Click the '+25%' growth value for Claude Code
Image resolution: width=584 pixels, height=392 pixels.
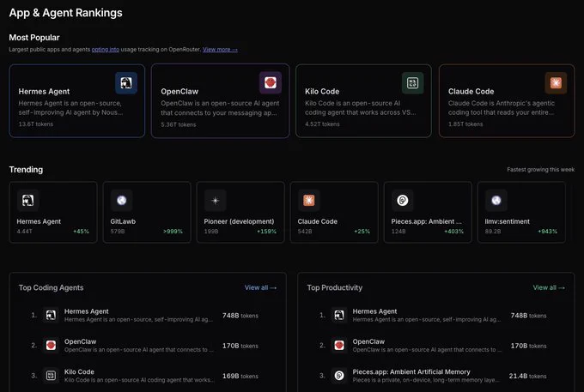(362, 232)
